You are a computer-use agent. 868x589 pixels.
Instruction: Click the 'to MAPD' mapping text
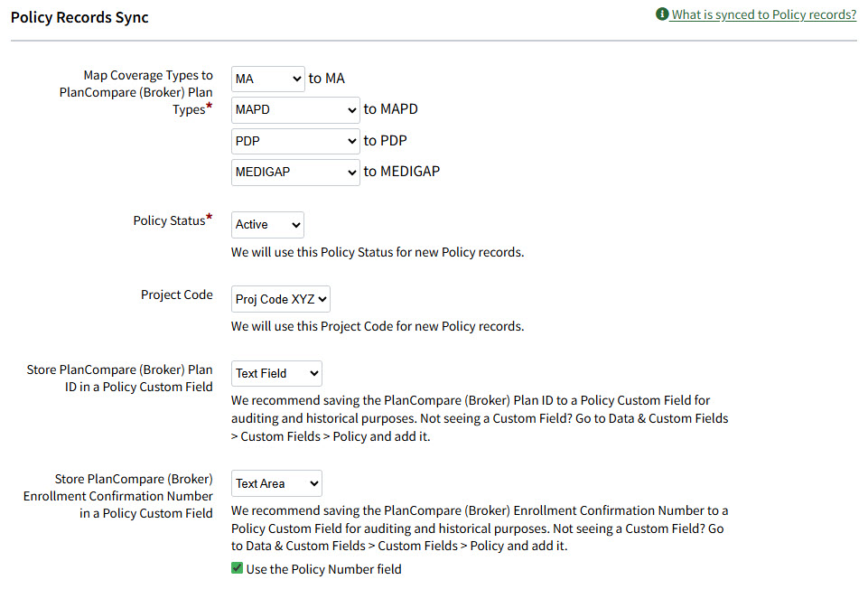[x=391, y=109]
